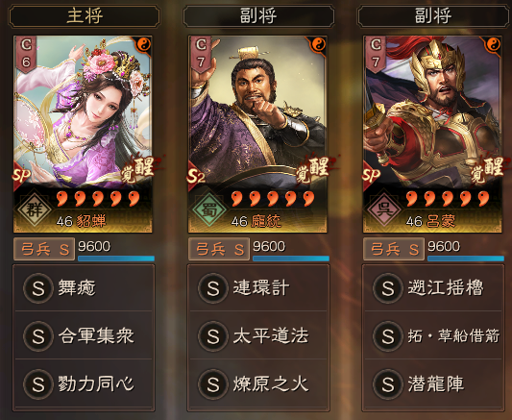Click the 覺醒 awakening stamp on 貂蝉's card

coord(138,169)
